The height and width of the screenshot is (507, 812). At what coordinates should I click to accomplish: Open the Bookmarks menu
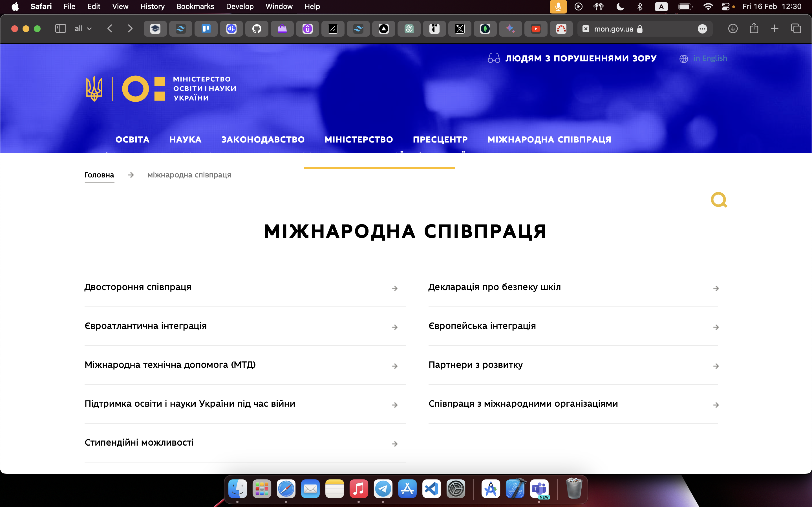click(x=195, y=7)
